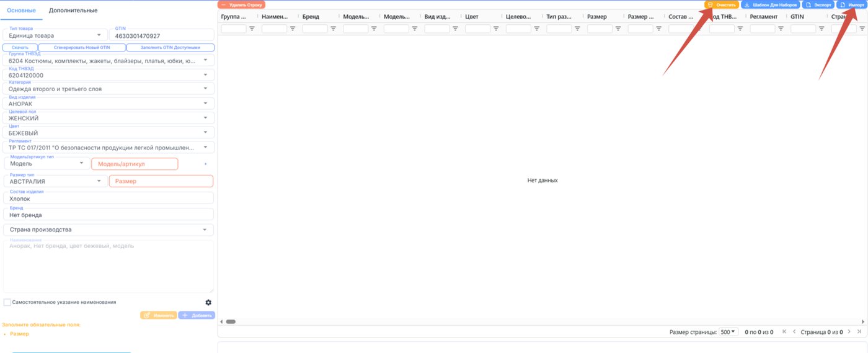Focus the red-outlined Размер input field
The image size is (868, 353).
click(x=161, y=181)
